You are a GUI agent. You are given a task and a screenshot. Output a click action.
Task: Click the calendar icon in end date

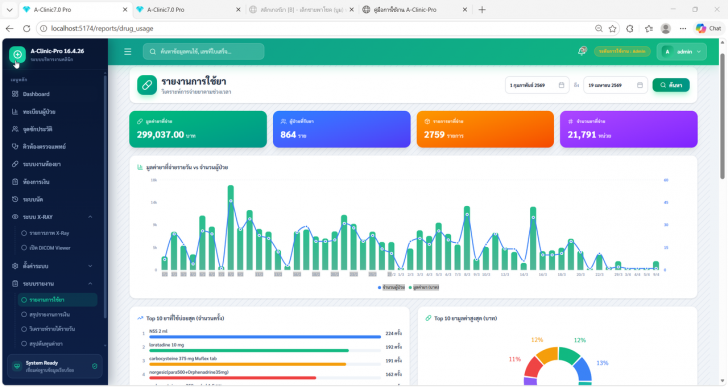(640, 85)
